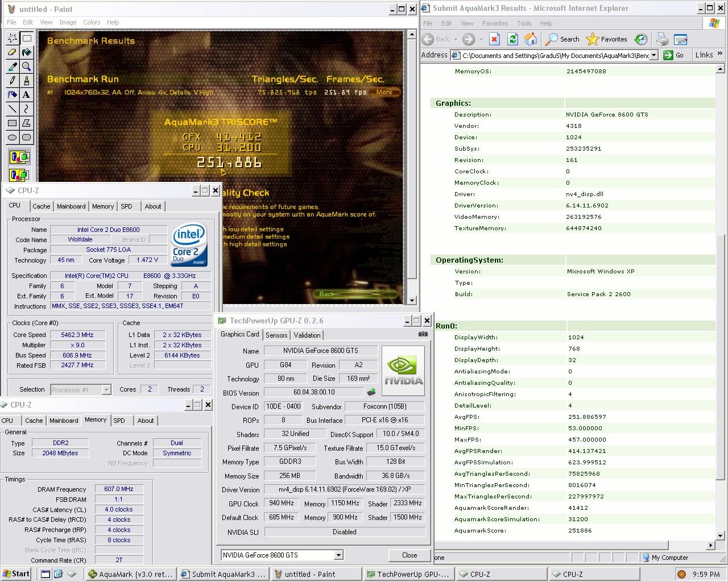The image size is (728, 582).
Task: Choose the Ellipse tool in Paint
Action: (x=12, y=138)
